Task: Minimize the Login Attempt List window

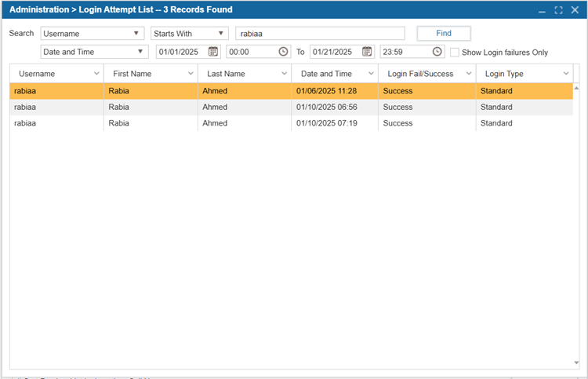Action: click(542, 10)
